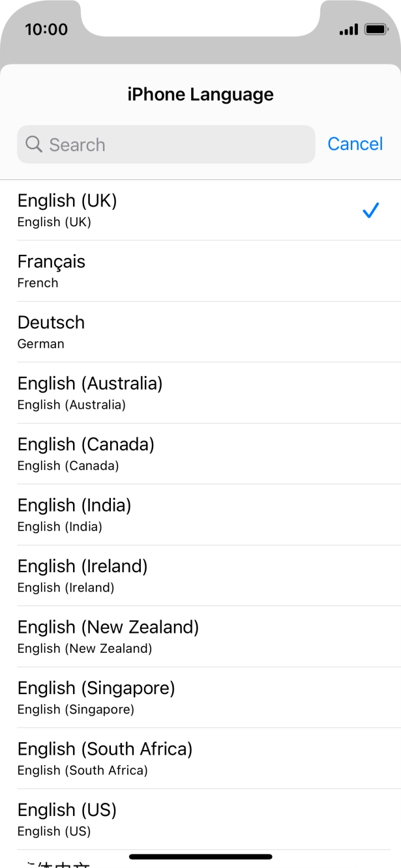Tap the clock showing 10:00

[44, 29]
